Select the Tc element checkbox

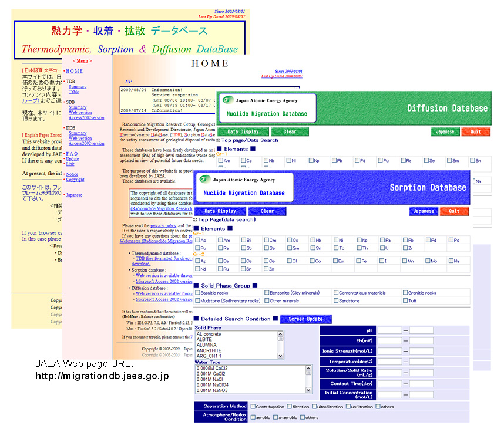[x=336, y=248]
